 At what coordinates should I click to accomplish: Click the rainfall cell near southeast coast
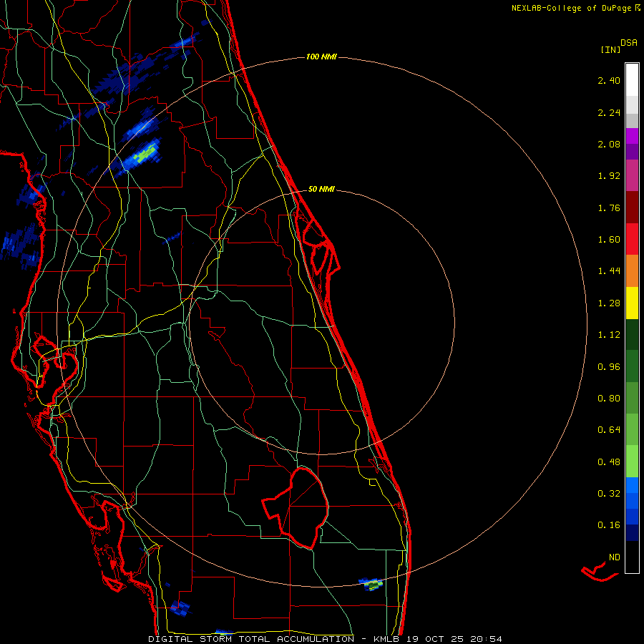click(371, 584)
